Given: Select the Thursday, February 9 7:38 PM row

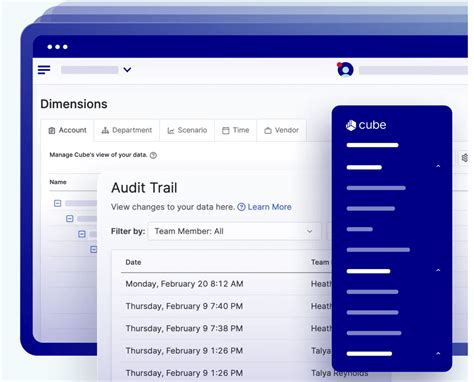Looking at the screenshot, I should pyautogui.click(x=227, y=329).
